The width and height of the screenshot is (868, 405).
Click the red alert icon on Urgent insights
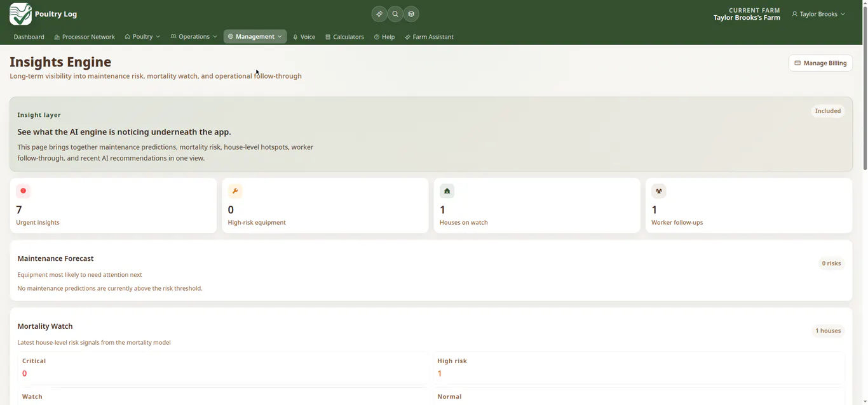24,191
